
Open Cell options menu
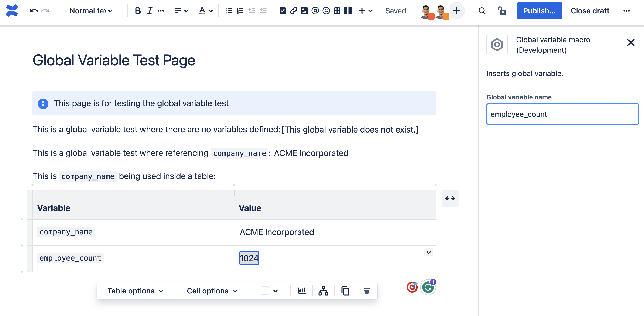[x=212, y=291]
